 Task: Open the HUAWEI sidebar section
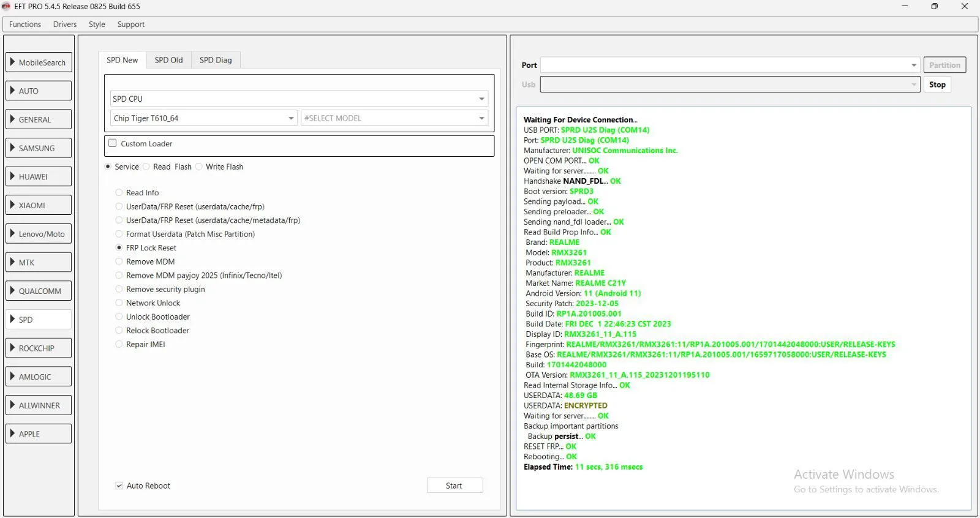click(x=39, y=176)
